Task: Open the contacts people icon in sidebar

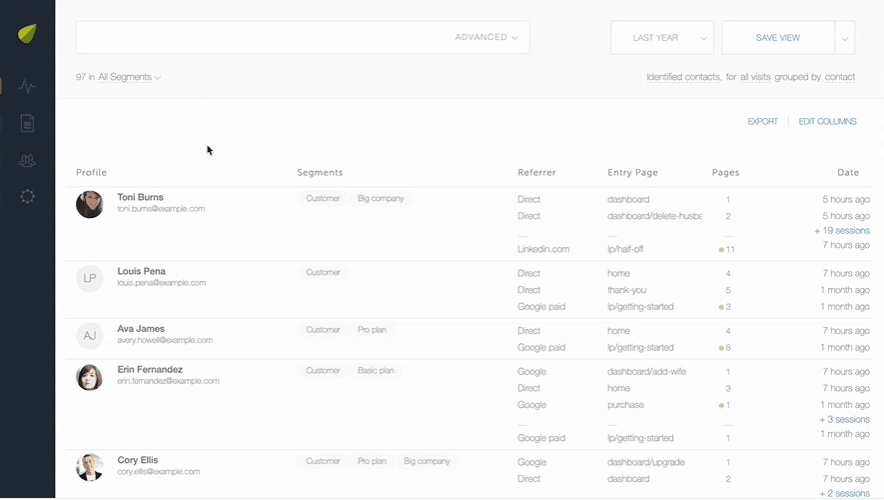Action: coord(27,160)
